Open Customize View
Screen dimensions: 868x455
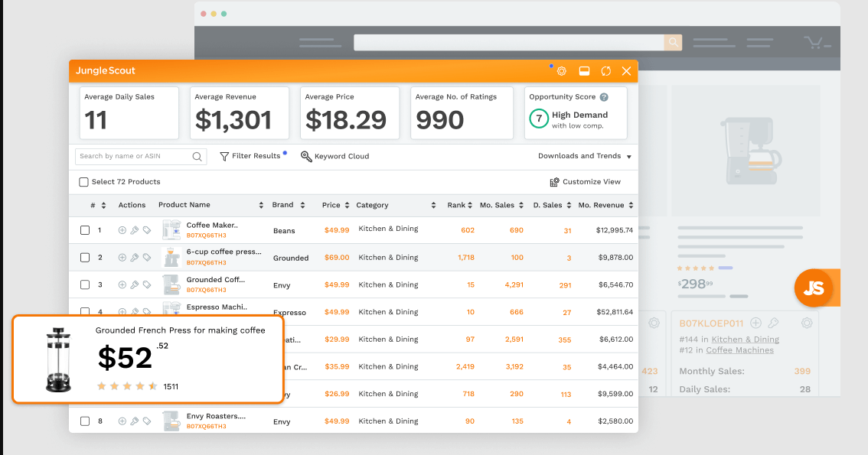585,182
